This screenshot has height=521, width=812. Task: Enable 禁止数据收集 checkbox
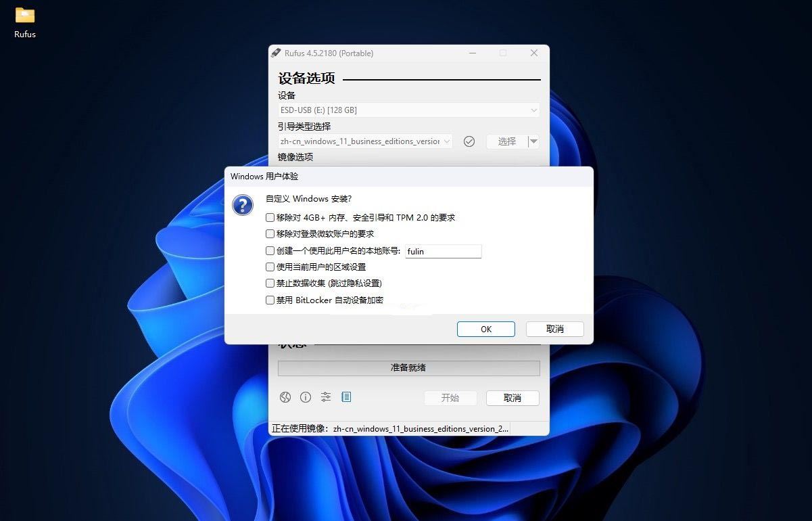270,284
